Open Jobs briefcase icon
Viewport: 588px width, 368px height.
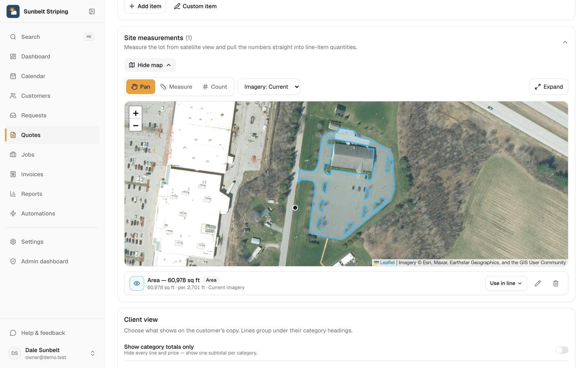tap(13, 155)
